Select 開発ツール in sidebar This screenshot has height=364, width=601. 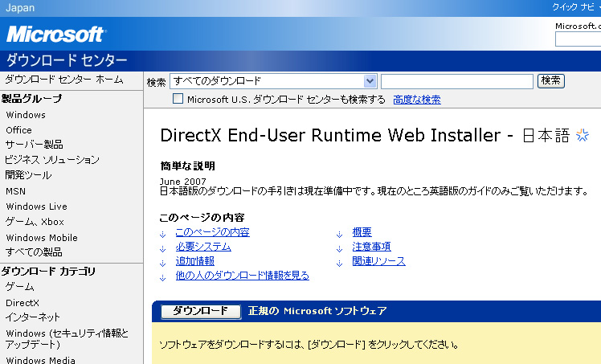pos(28,175)
